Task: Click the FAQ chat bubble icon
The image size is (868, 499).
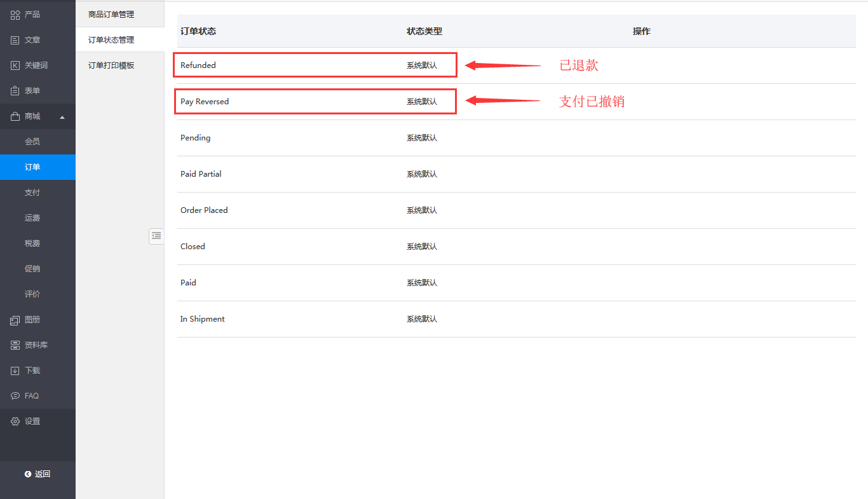Action: (15, 396)
